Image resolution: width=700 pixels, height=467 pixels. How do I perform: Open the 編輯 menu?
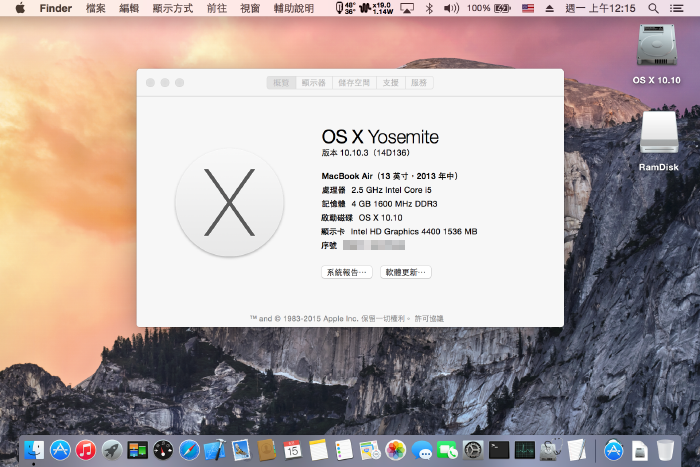(129, 8)
